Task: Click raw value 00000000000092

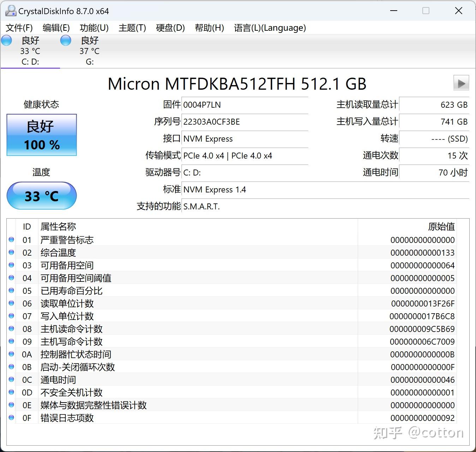Action: click(422, 418)
